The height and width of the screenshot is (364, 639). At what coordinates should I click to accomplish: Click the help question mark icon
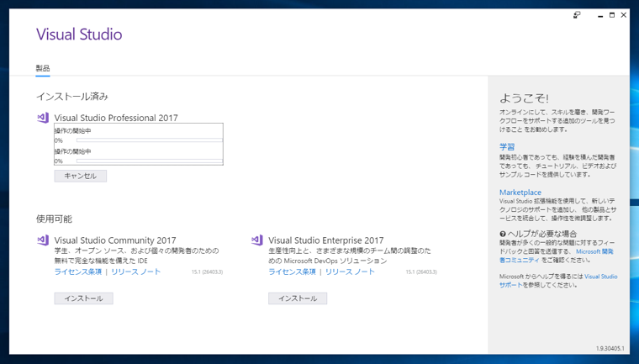point(503,234)
